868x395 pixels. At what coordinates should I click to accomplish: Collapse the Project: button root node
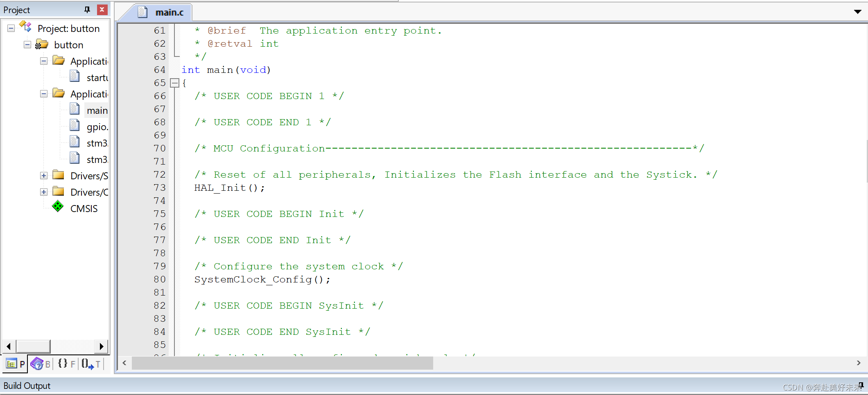coord(11,28)
